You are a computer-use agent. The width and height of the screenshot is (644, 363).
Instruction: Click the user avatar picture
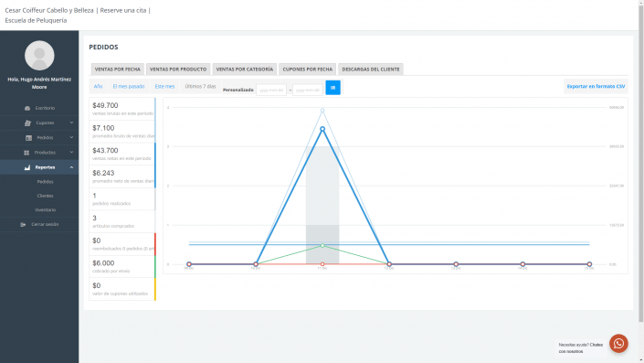coord(39,56)
